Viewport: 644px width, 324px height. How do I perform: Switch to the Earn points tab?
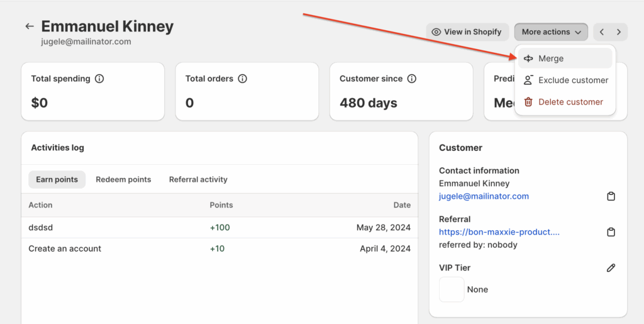click(x=57, y=179)
